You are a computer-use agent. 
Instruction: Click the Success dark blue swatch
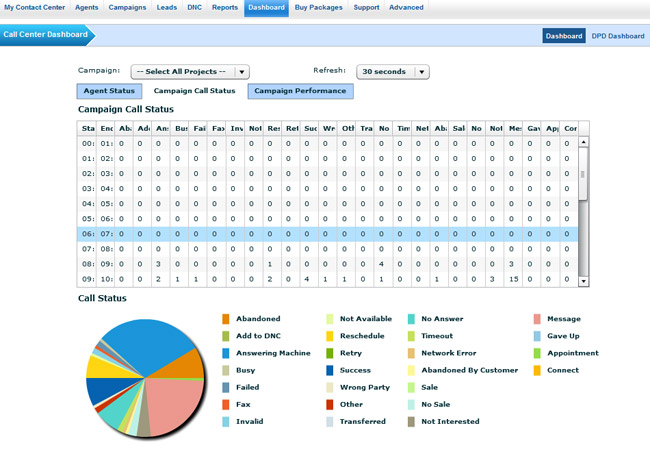pos(330,370)
